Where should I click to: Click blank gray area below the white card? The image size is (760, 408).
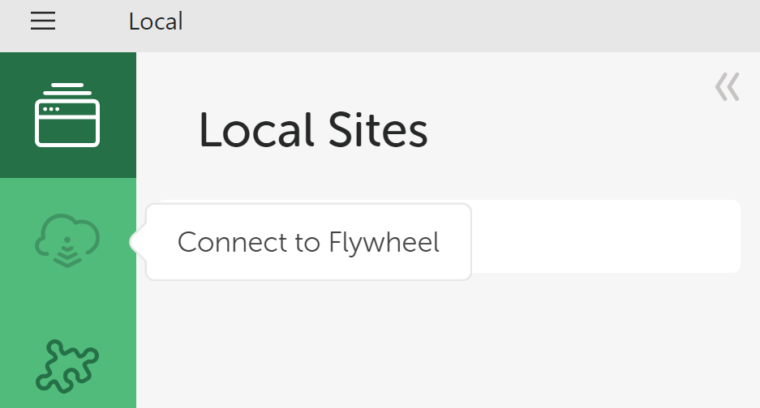448,339
